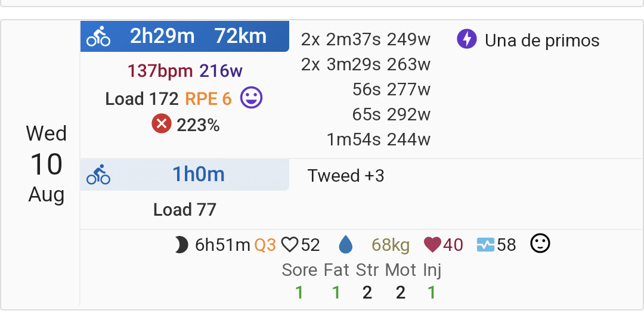Click the black smiley mood icon

540,244
